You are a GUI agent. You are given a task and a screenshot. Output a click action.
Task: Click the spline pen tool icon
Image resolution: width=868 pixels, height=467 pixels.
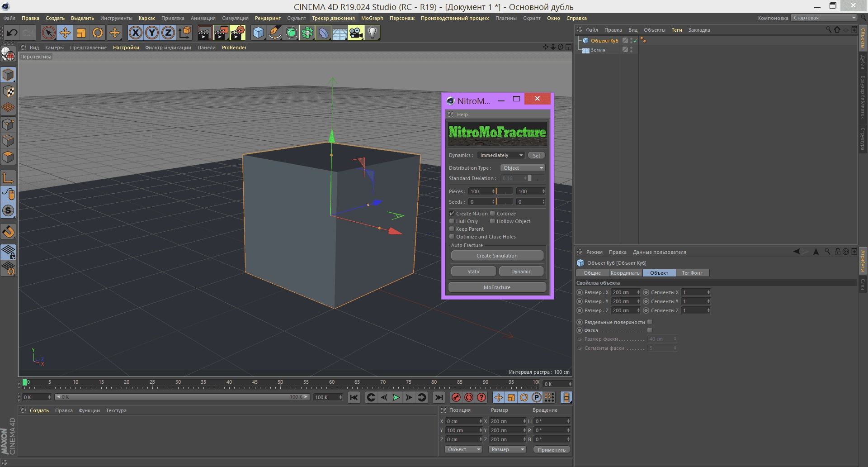click(274, 33)
